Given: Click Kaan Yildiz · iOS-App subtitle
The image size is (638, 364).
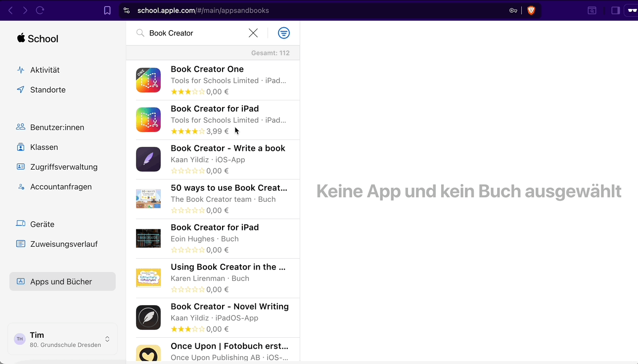Looking at the screenshot, I should pos(208,160).
